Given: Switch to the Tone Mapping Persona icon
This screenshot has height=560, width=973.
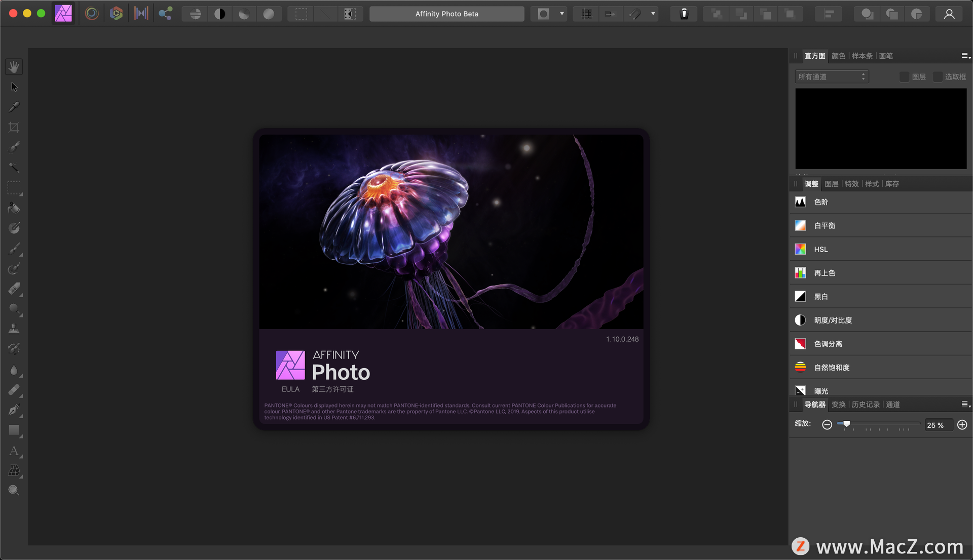Looking at the screenshot, I should (141, 14).
